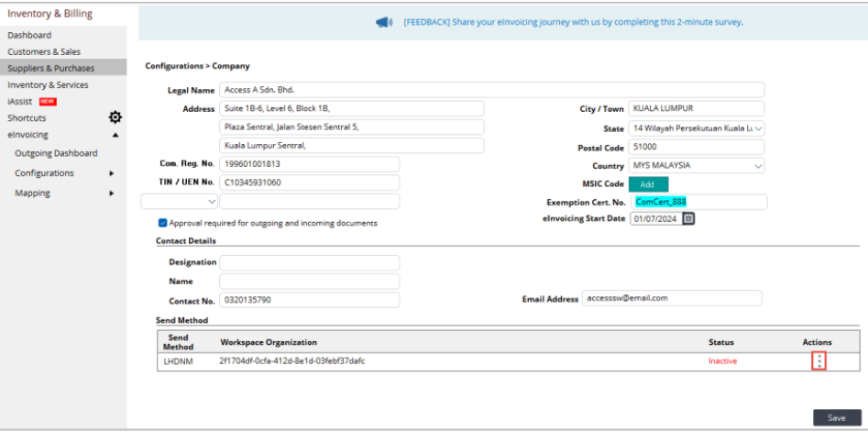Toggle approval required for documents checkbox
This screenshot has height=432, width=868.
[x=162, y=223]
